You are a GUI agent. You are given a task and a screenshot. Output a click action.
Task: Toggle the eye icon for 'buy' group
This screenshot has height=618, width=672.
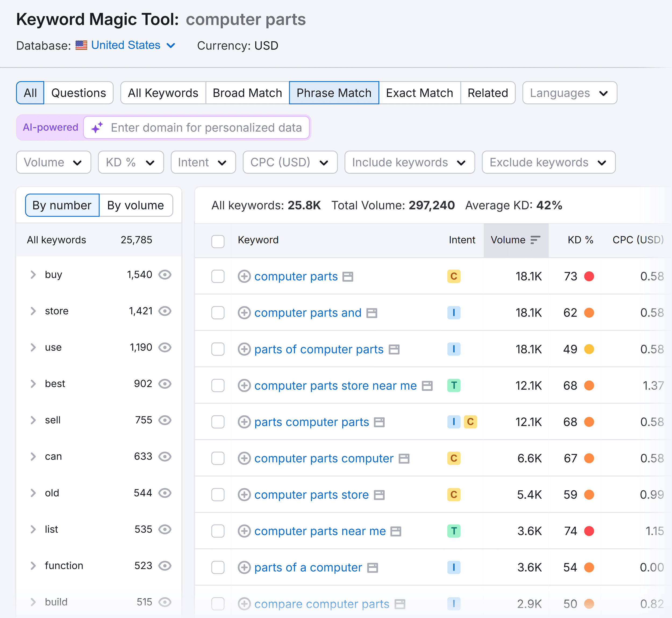[x=165, y=275]
